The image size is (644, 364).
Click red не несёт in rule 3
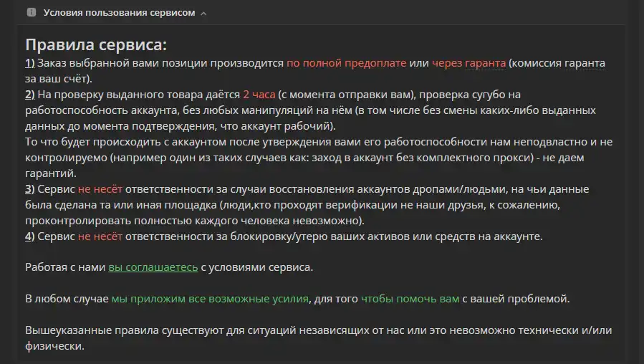(100, 189)
